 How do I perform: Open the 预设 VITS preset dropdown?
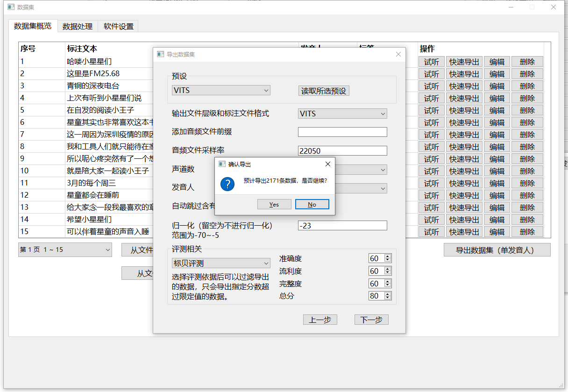tap(221, 90)
